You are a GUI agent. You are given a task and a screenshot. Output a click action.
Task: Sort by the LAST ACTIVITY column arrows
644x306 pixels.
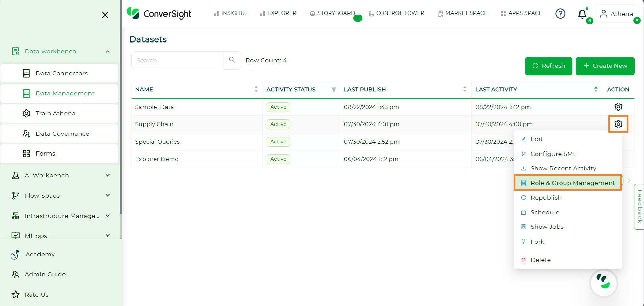tap(596, 89)
